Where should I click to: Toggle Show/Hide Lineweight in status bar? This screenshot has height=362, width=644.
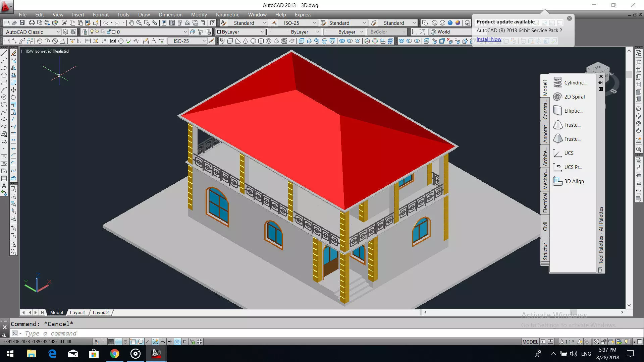[170, 342]
